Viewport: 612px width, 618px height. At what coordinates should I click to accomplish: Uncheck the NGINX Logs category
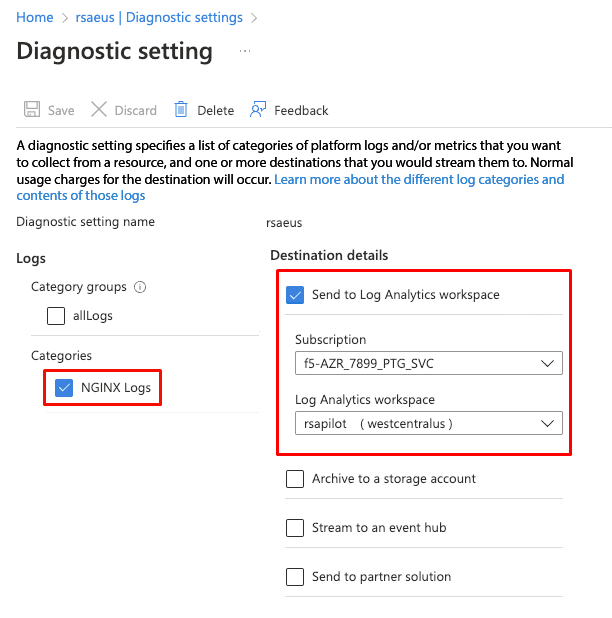[x=64, y=387]
